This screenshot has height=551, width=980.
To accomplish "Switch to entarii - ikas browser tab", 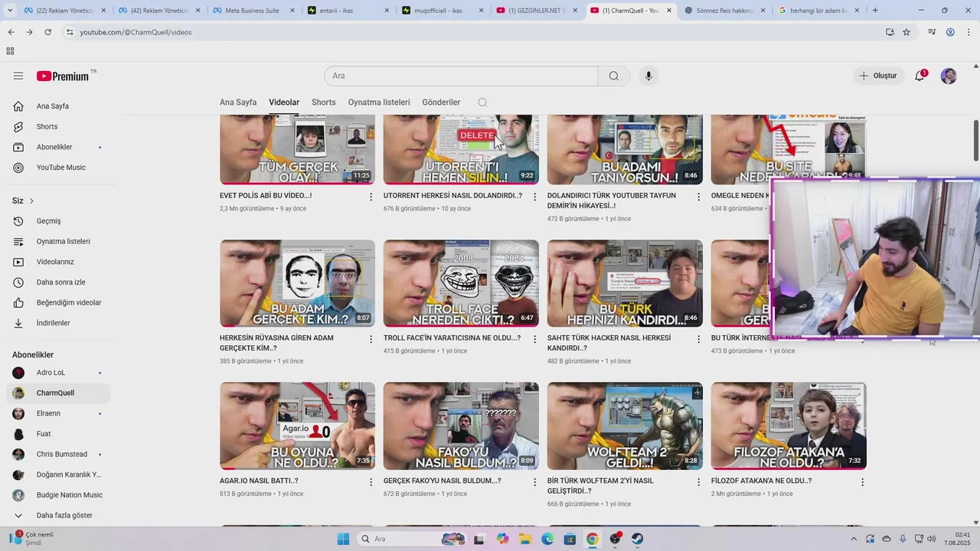I will pos(349,11).
